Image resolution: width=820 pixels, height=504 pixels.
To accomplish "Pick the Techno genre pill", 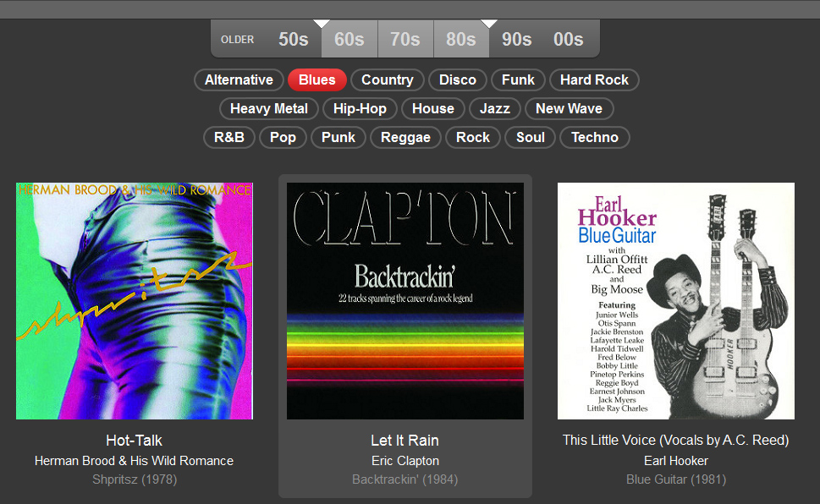I will pyautogui.click(x=595, y=138).
